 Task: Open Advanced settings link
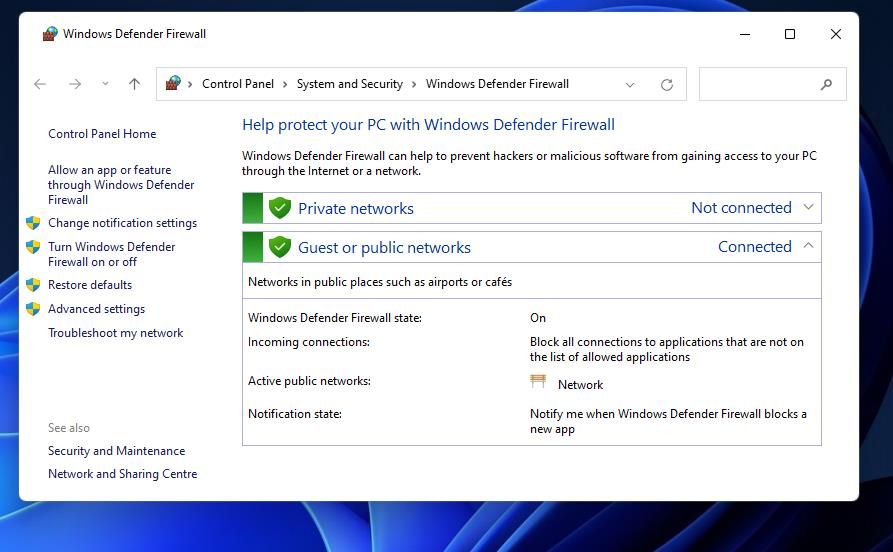click(x=96, y=309)
